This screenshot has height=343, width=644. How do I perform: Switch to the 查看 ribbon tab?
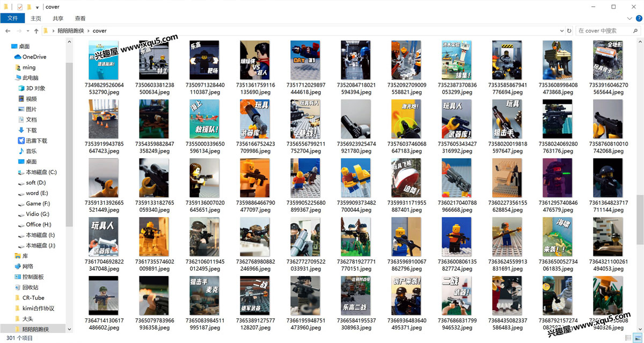click(x=80, y=18)
